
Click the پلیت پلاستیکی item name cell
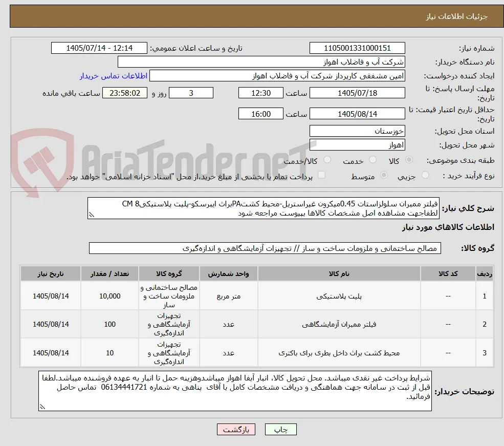pos(339,296)
